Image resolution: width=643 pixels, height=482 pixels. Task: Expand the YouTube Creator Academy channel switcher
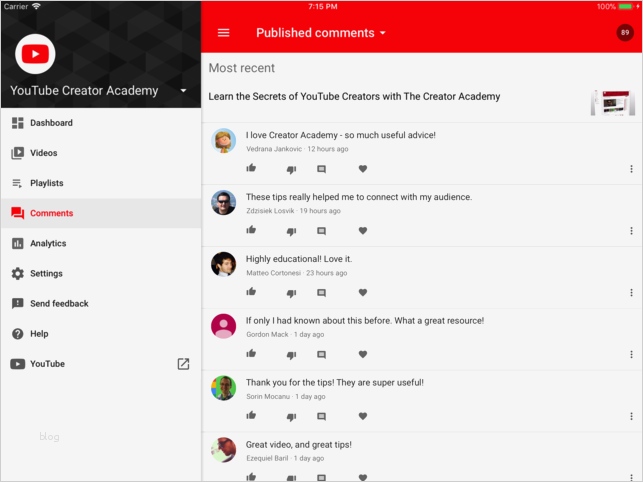pyautogui.click(x=183, y=91)
